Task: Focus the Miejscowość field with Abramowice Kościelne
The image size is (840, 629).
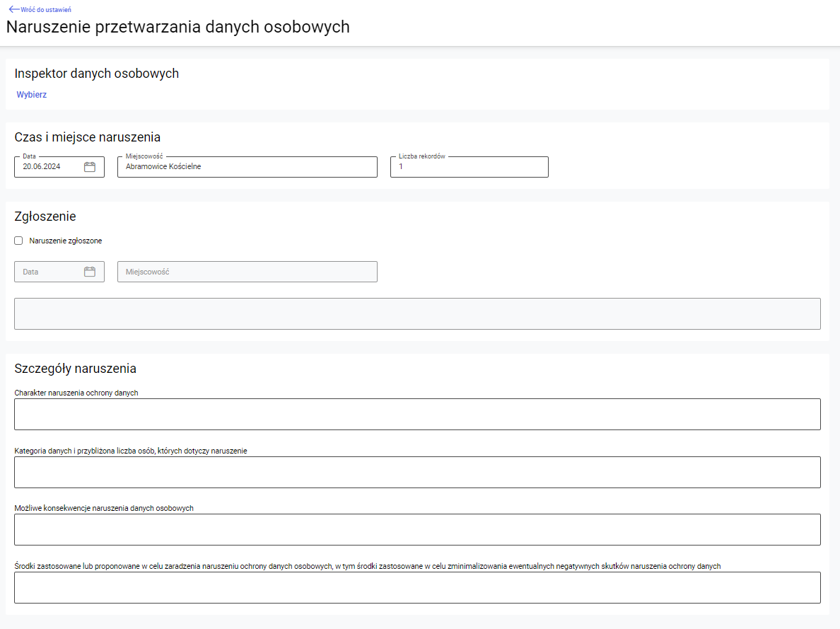Action: coord(247,167)
